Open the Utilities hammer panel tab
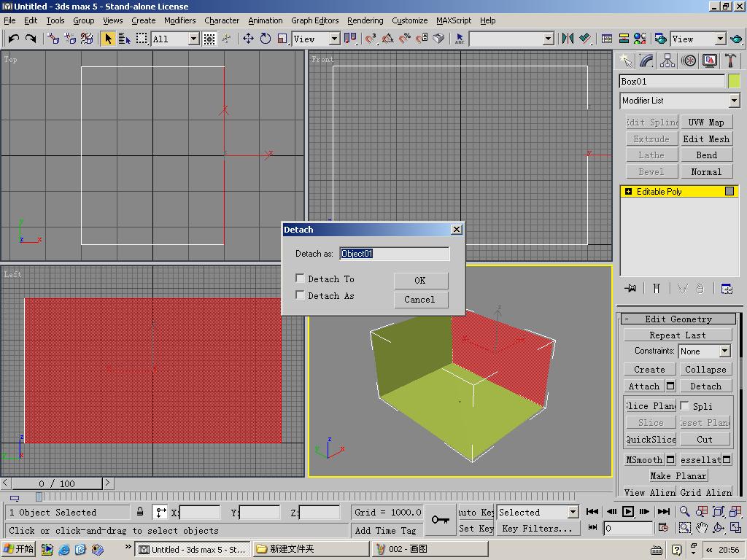This screenshot has height=560, width=747. click(730, 61)
